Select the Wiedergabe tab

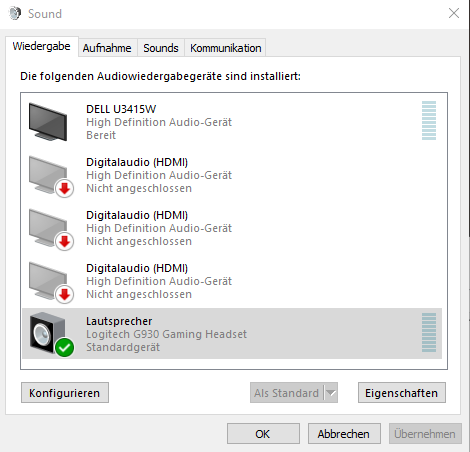click(42, 46)
